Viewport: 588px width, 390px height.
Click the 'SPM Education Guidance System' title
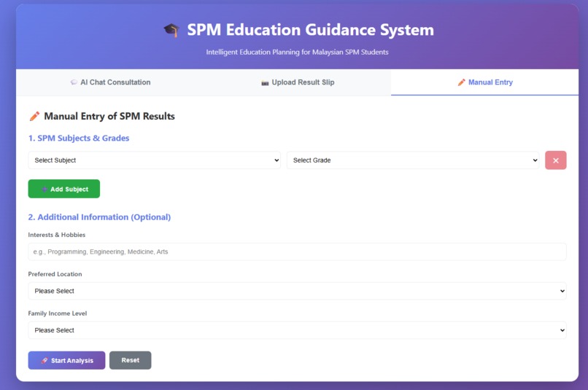click(x=311, y=30)
